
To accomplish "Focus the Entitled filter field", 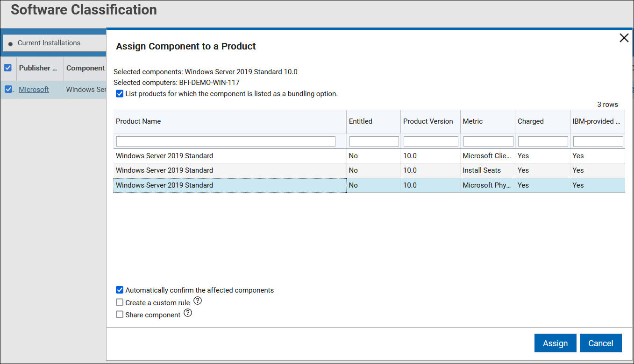I will pos(374,141).
